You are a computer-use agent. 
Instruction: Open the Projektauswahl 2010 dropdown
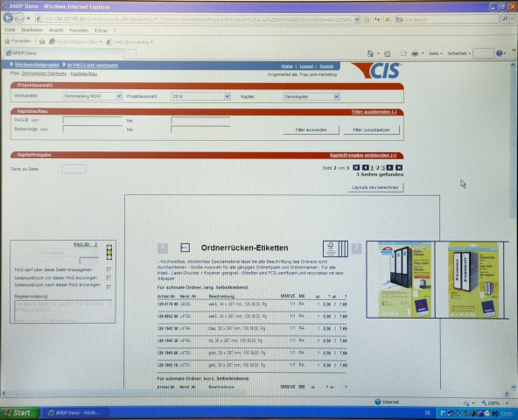(227, 96)
